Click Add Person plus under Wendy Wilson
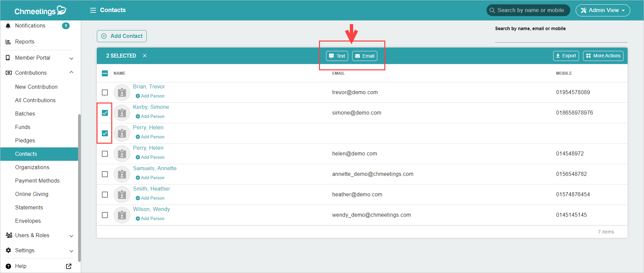 point(138,219)
